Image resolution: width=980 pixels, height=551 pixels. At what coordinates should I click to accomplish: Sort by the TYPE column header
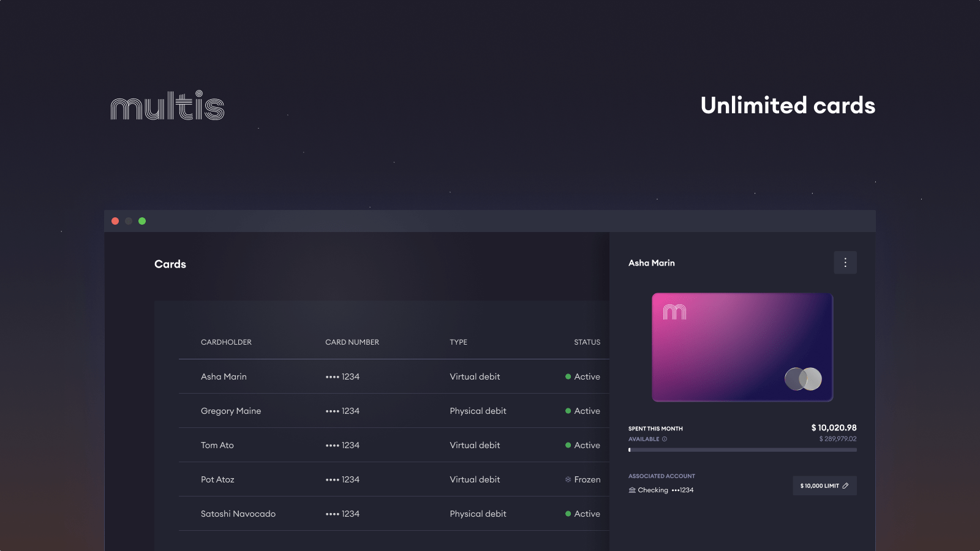pos(458,342)
